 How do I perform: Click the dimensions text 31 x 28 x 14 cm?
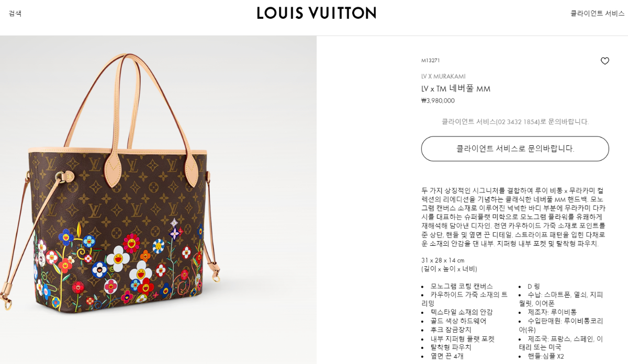click(x=443, y=260)
